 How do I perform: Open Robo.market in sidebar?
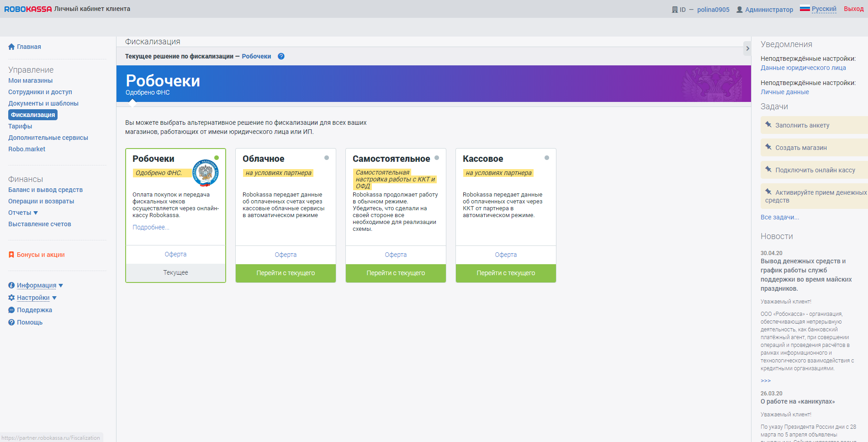coord(26,149)
